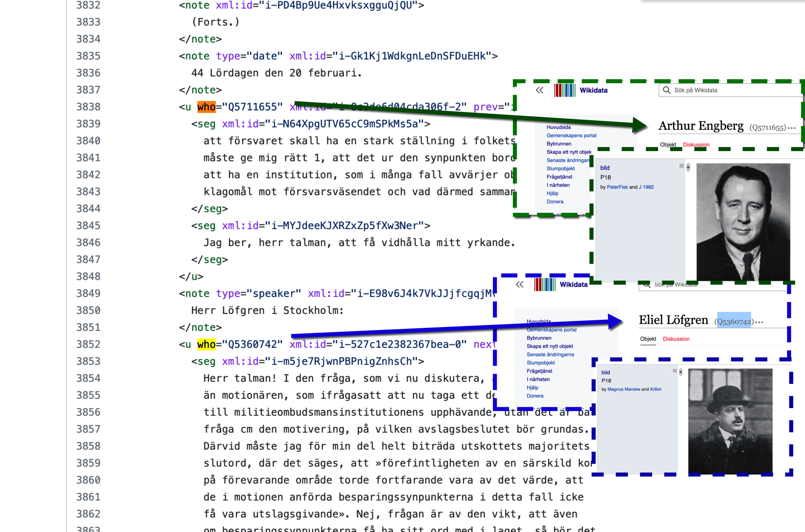Select the Objekt tab under Eliel Löfgren
Viewport: 805px width, 532px height.
pos(648,339)
